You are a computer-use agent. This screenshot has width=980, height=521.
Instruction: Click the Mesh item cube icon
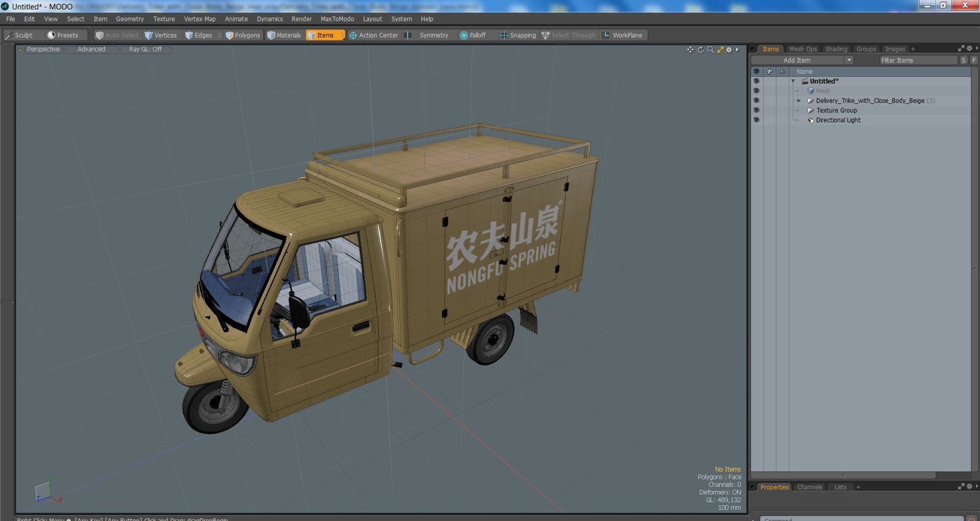click(x=811, y=91)
